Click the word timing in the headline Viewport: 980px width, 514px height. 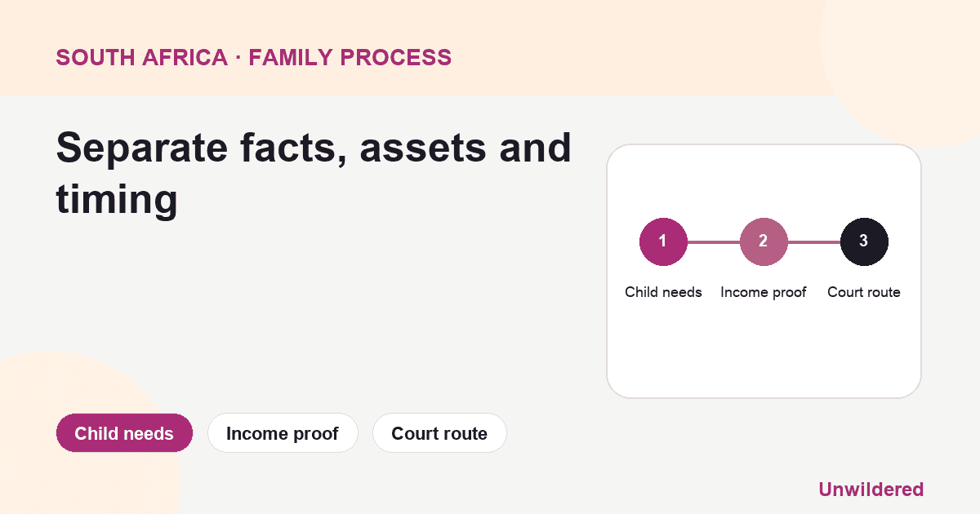click(117, 199)
